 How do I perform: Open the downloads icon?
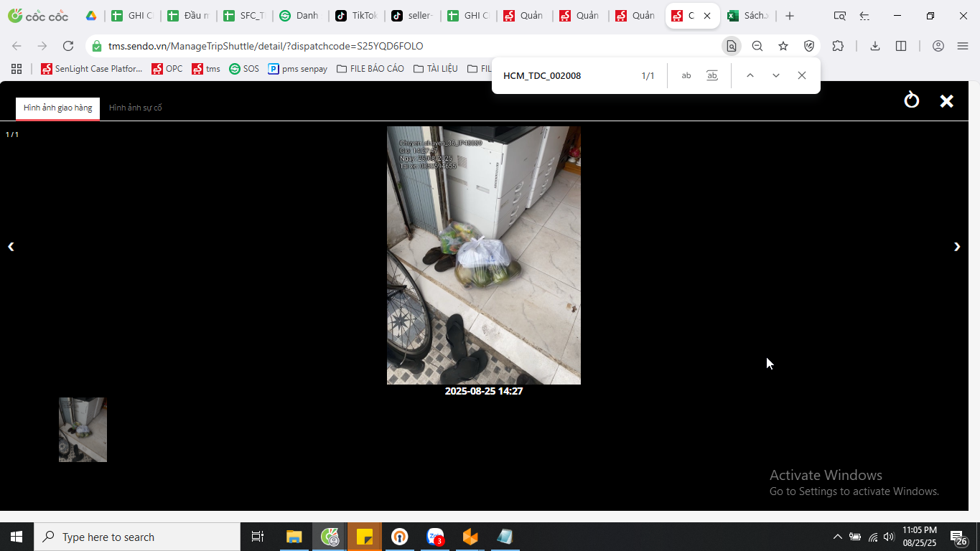pos(875,46)
